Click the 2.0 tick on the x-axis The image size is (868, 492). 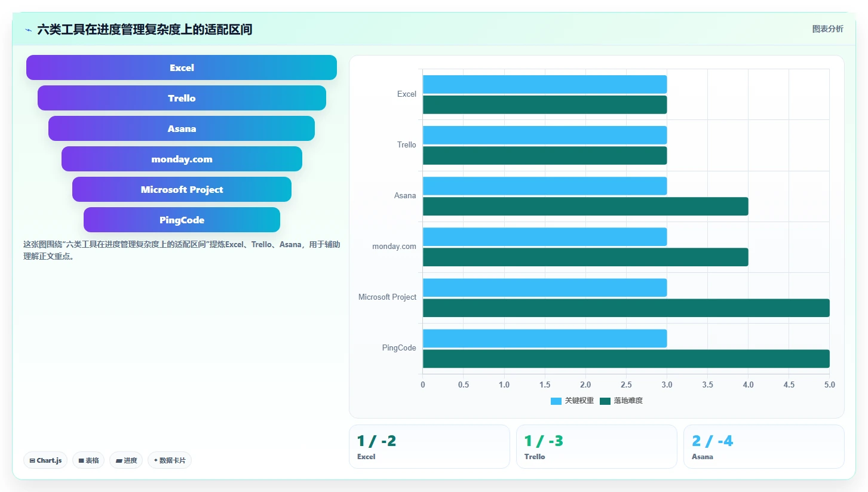[585, 385]
